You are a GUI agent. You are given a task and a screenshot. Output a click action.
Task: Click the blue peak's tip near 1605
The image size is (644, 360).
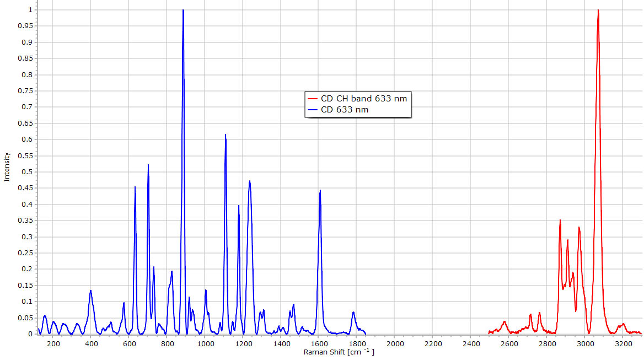[320, 191]
